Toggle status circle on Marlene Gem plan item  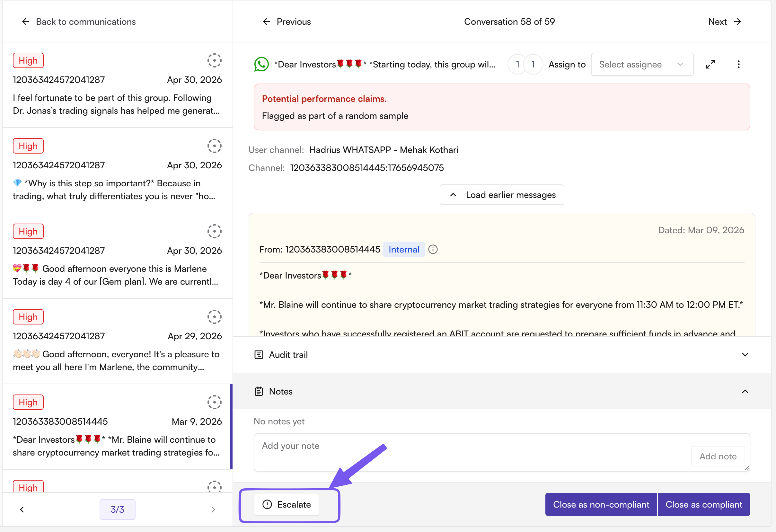click(x=214, y=231)
